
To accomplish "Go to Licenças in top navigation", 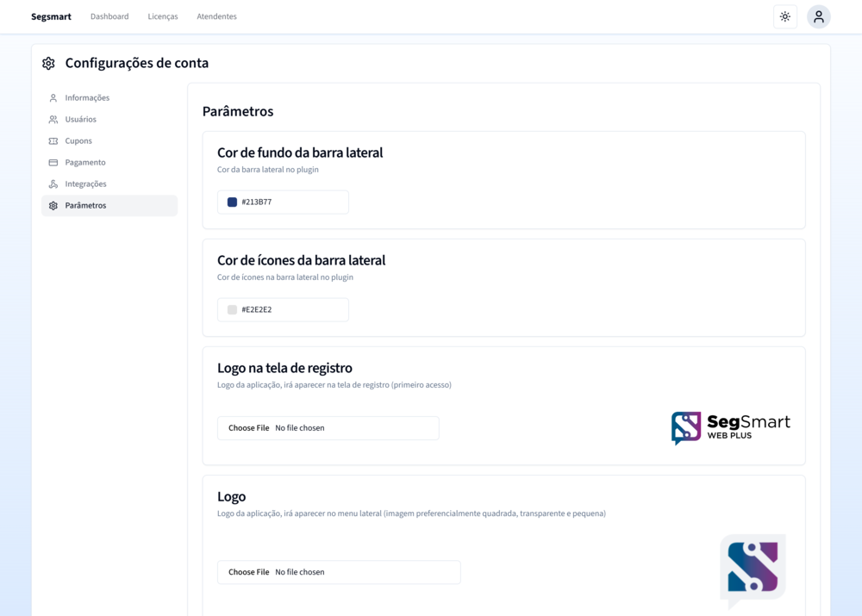I will click(163, 16).
